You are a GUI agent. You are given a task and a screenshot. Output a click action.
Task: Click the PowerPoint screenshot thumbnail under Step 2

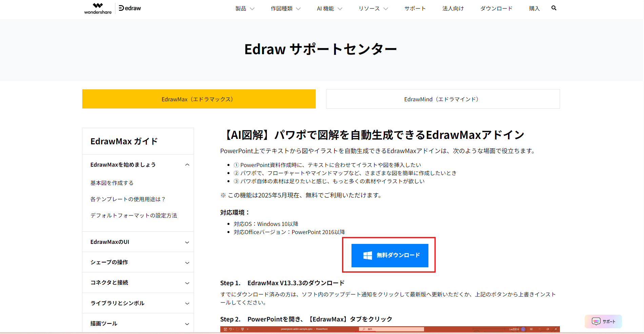390,329
